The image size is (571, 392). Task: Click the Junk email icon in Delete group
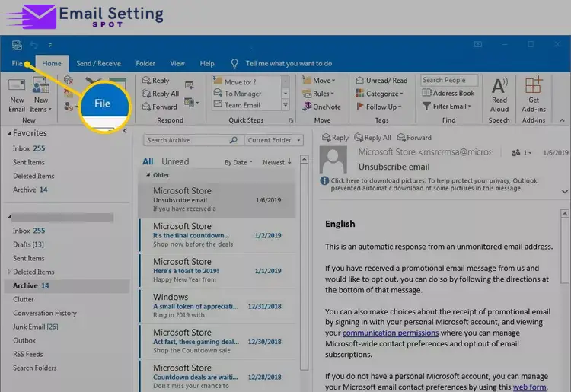pos(69,107)
